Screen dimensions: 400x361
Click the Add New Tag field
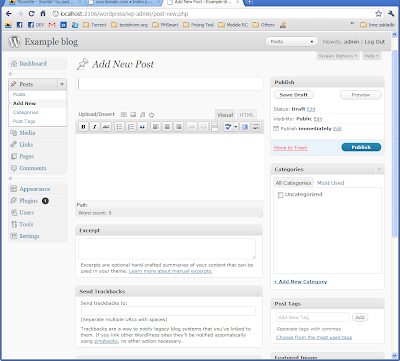click(313, 317)
